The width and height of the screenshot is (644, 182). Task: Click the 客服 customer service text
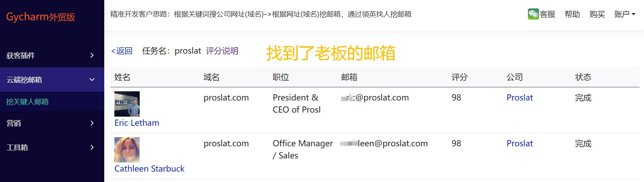point(547,14)
